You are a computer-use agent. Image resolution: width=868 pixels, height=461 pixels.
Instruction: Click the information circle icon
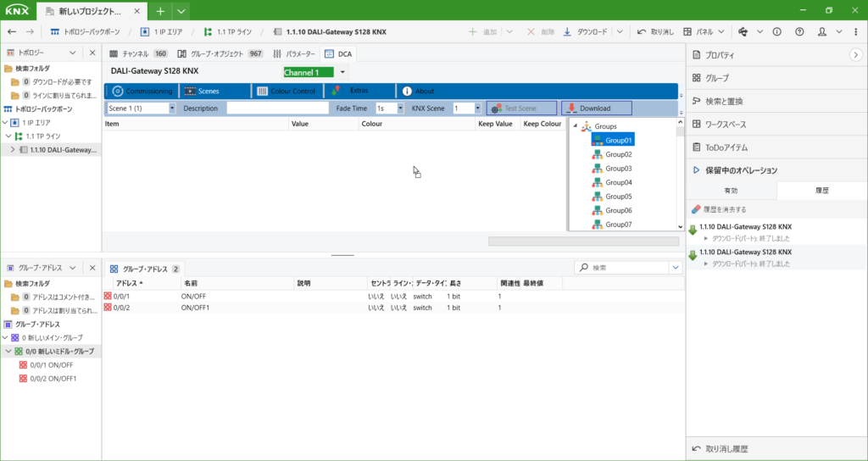click(x=776, y=32)
